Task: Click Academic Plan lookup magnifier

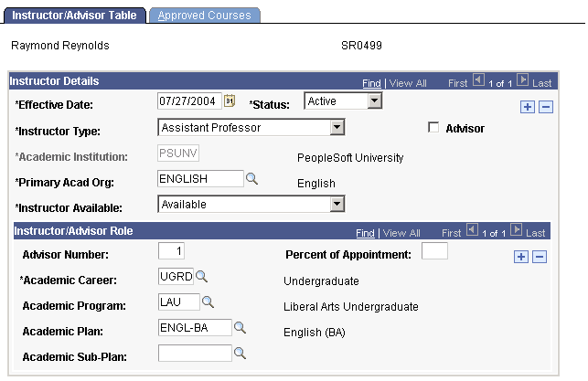Action: [x=241, y=327]
